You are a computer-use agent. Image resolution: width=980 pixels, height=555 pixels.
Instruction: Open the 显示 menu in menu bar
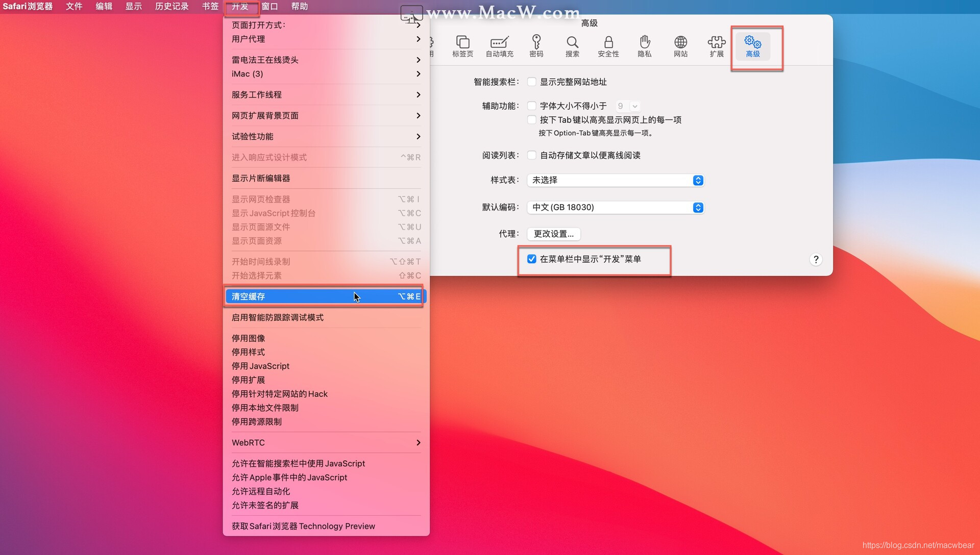click(x=134, y=6)
